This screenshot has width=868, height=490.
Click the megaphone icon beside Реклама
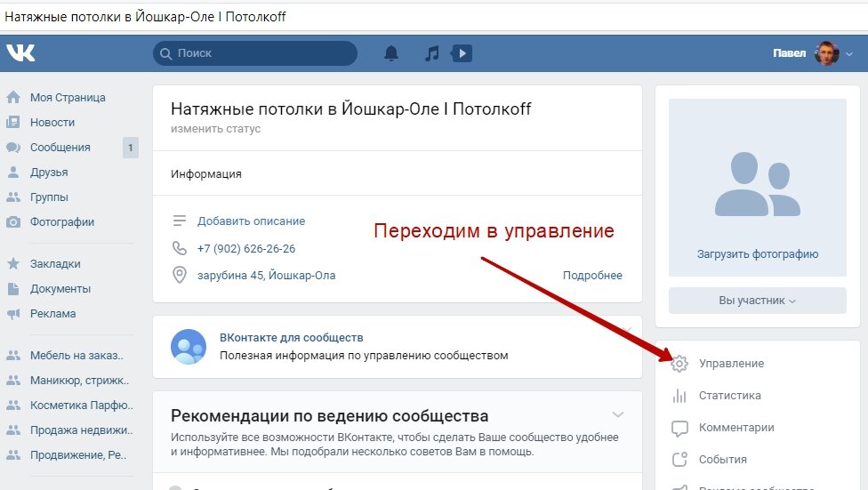click(x=13, y=313)
